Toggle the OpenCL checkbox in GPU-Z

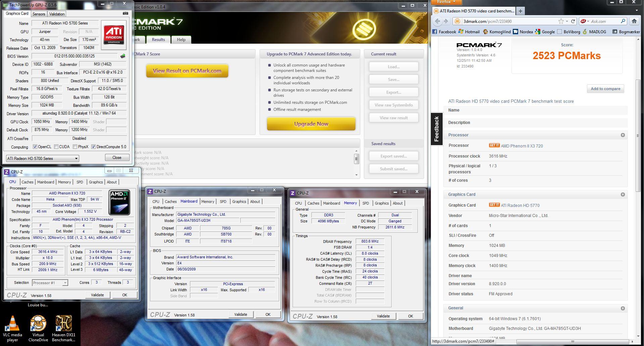pos(35,147)
